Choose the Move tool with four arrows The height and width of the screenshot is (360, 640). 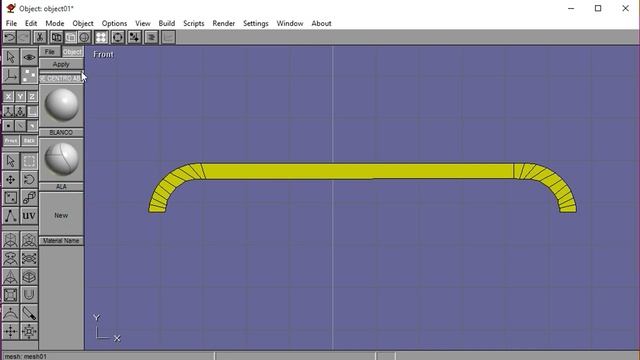pyautogui.click(x=11, y=180)
